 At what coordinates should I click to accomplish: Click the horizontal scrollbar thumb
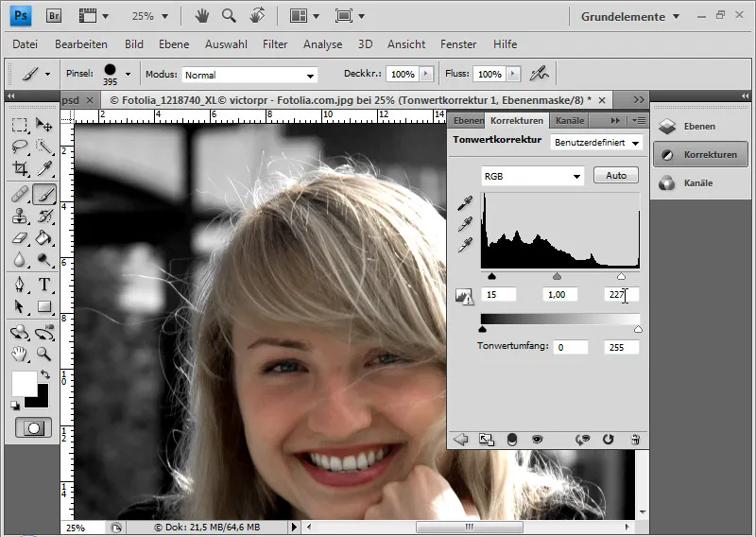(x=469, y=527)
